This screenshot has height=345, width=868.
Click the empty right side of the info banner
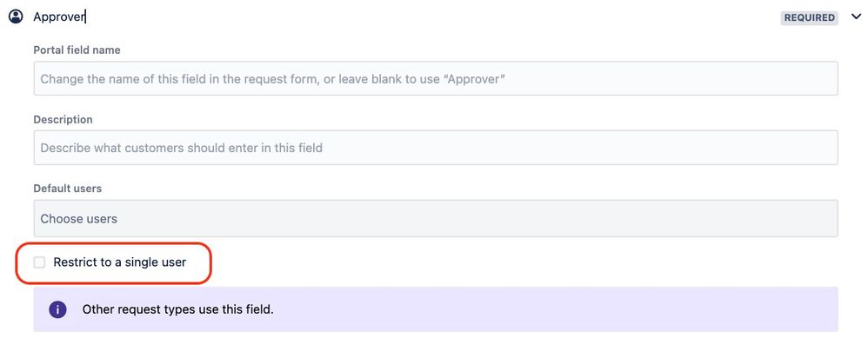pyautogui.click(x=664, y=309)
